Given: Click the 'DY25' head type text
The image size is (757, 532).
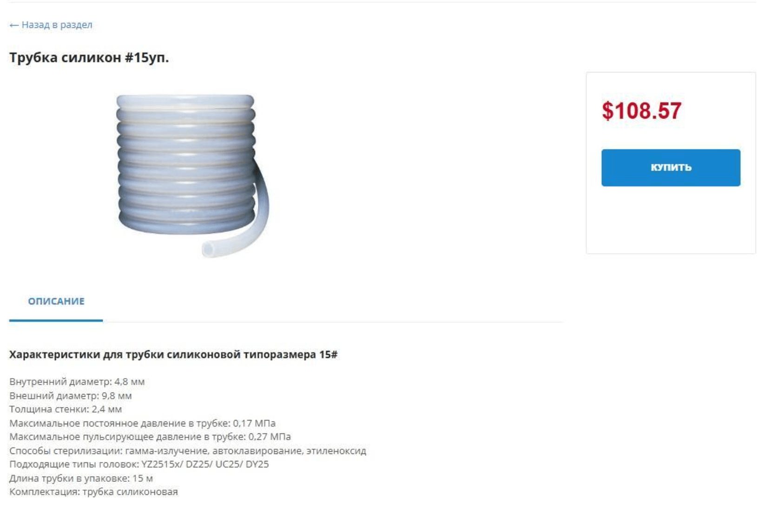Looking at the screenshot, I should (257, 464).
